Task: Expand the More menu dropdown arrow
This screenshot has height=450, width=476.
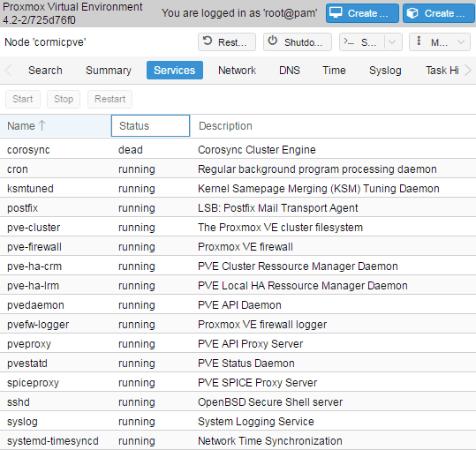Action: click(461, 41)
